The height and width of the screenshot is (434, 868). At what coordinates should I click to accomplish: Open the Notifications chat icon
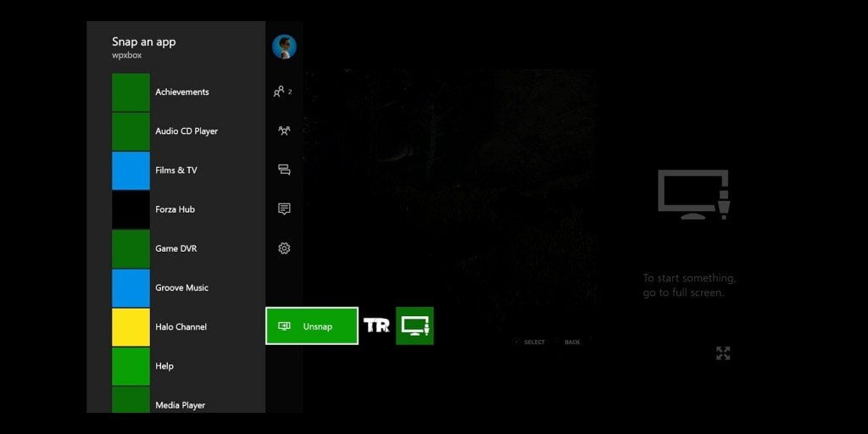(284, 209)
